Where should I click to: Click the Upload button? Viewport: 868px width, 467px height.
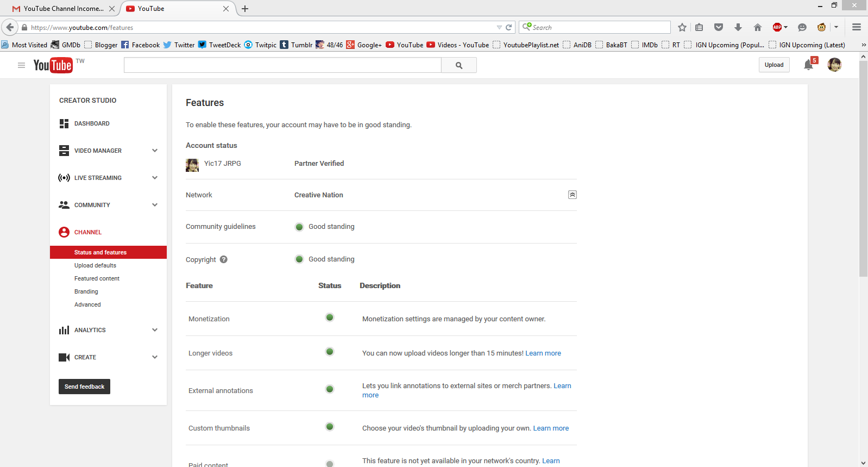tap(774, 65)
